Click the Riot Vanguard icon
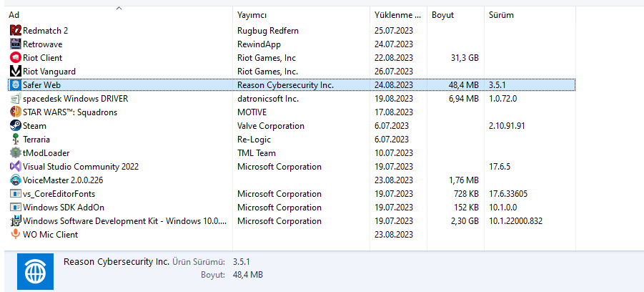Viewport: 644px width, 292px height. (16, 71)
